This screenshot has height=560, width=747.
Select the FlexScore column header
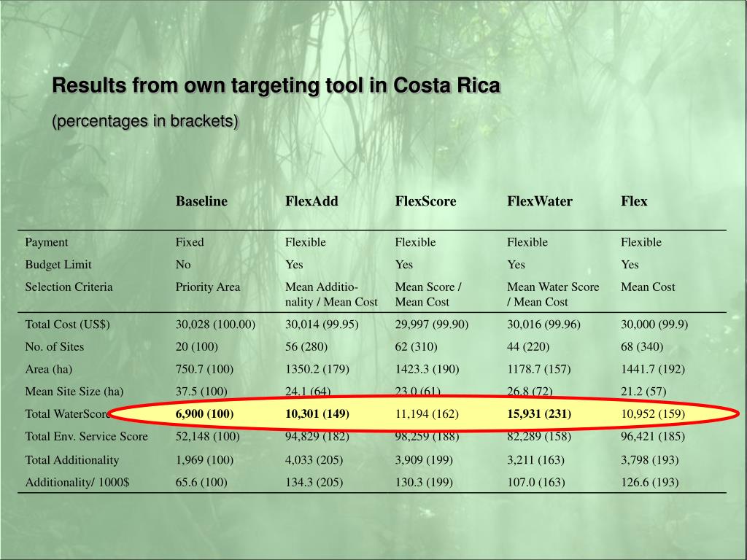click(x=425, y=201)
